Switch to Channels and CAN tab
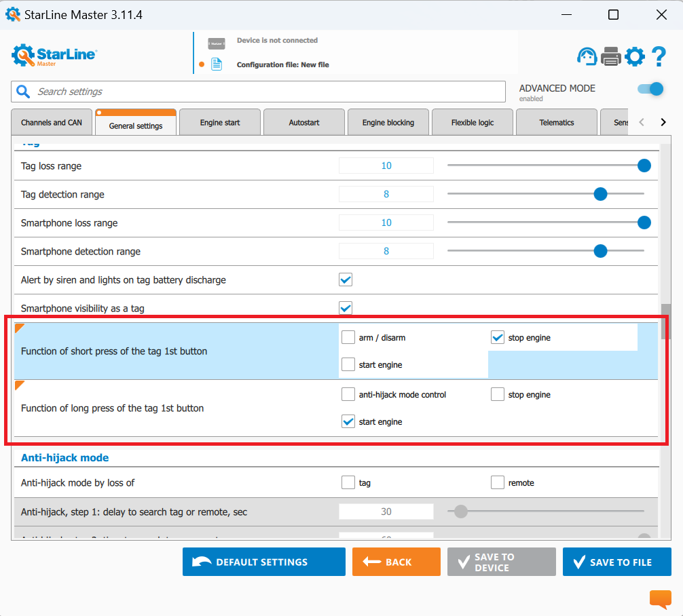The height and width of the screenshot is (616, 683). tap(52, 122)
